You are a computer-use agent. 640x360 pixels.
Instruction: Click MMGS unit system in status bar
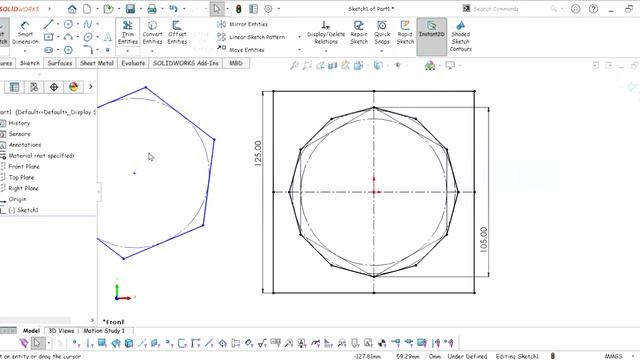(x=613, y=356)
